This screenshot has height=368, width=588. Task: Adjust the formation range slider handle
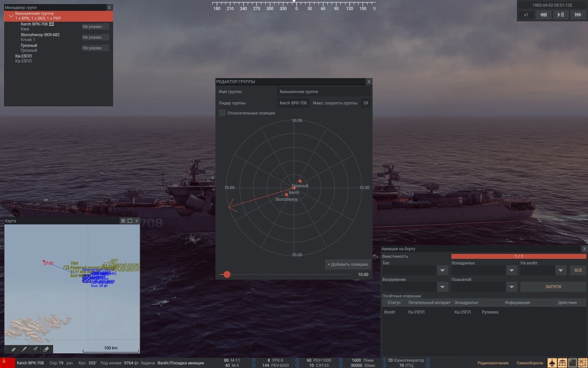click(x=227, y=275)
